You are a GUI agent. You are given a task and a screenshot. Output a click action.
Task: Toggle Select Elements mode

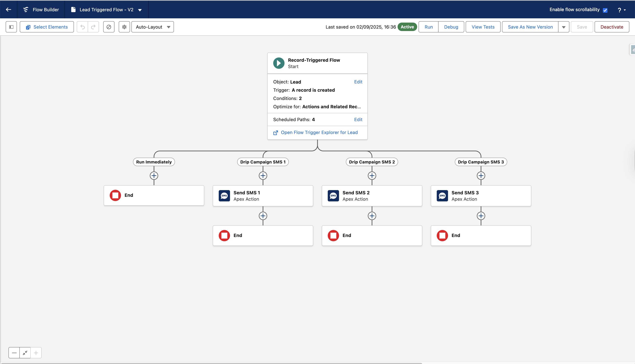[x=47, y=27]
